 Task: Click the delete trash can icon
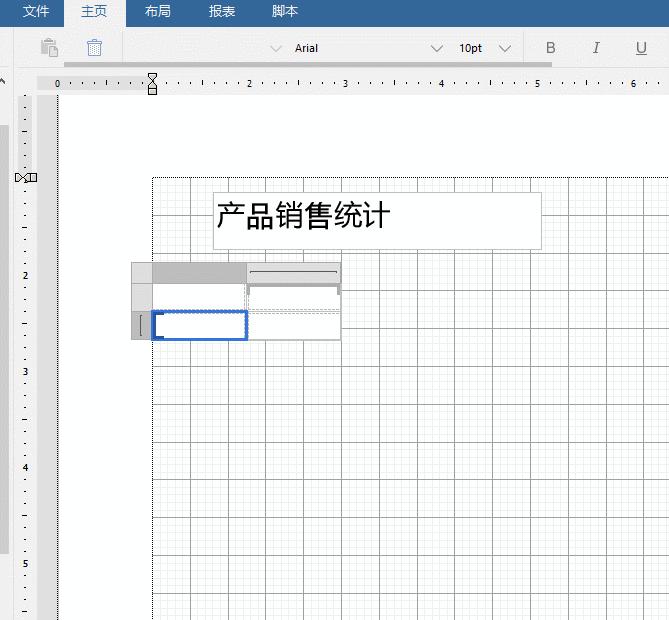point(94,47)
